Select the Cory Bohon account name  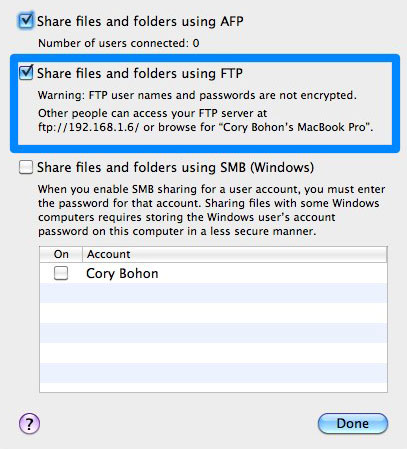(x=122, y=273)
